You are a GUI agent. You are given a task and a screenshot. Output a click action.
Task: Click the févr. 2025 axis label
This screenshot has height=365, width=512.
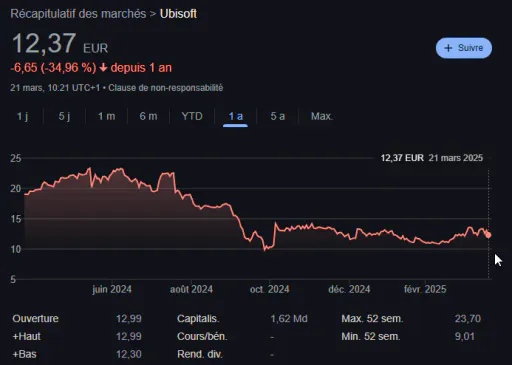click(x=425, y=289)
